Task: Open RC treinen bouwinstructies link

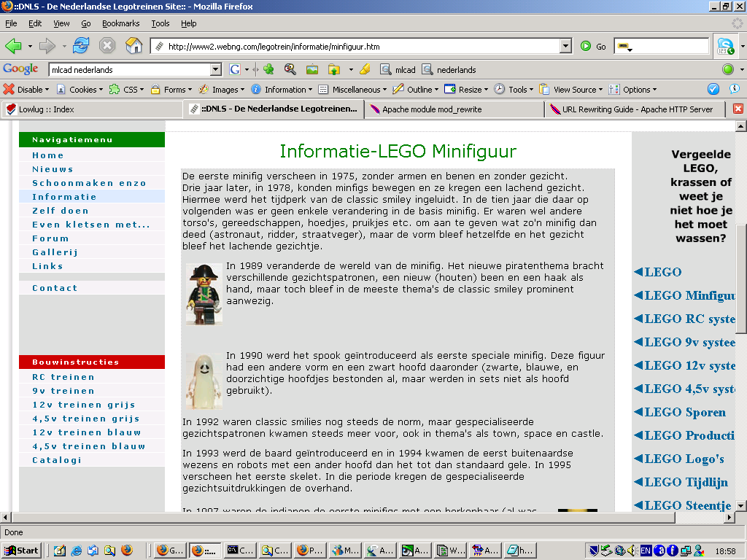Action: (x=63, y=377)
